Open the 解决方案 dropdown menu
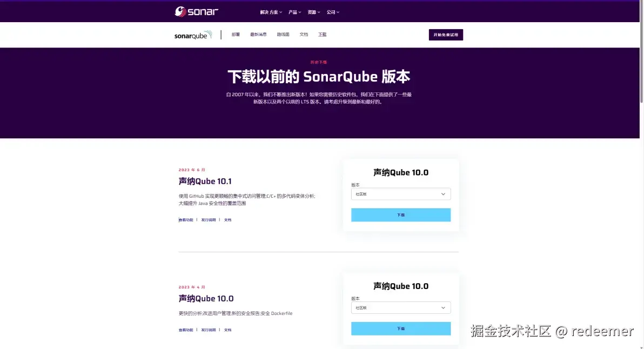The height and width of the screenshot is (349, 644). tap(271, 12)
